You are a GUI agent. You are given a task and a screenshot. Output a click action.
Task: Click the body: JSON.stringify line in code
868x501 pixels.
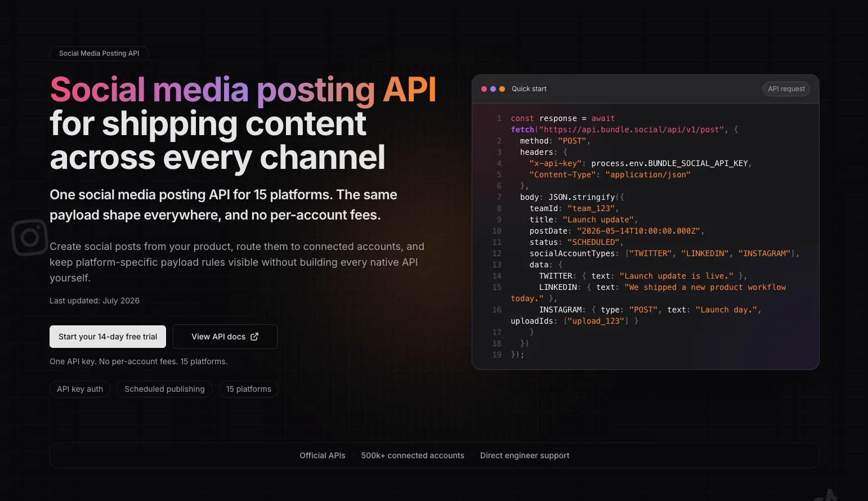tap(572, 197)
